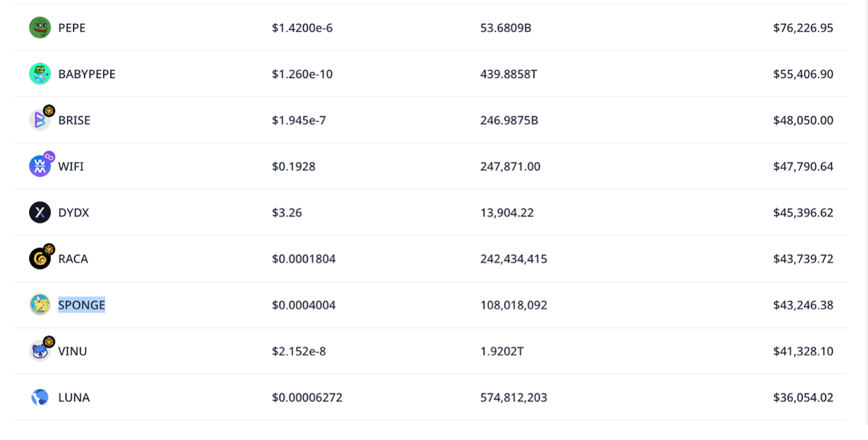The width and height of the screenshot is (868, 440).
Task: Select the BABYPEPE token name
Action: pos(87,74)
